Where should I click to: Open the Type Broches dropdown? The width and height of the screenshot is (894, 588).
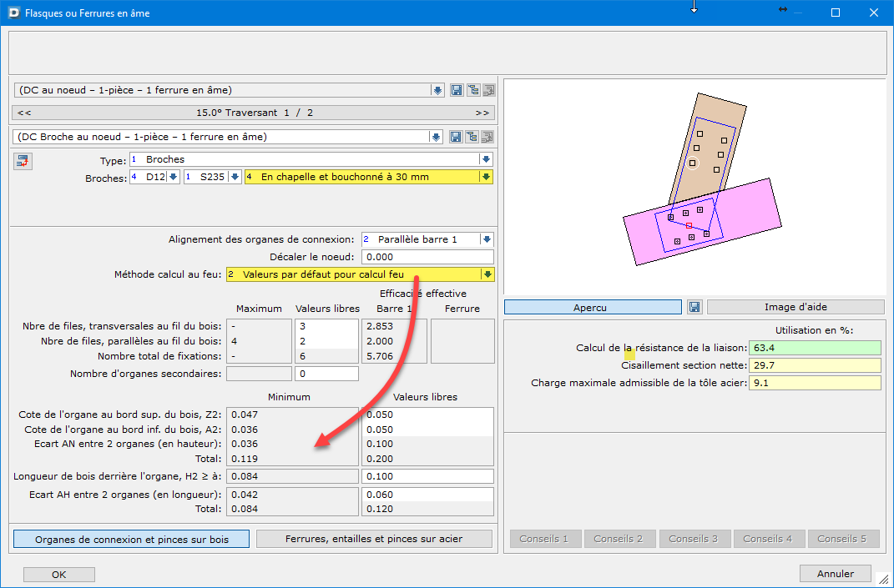click(x=486, y=159)
